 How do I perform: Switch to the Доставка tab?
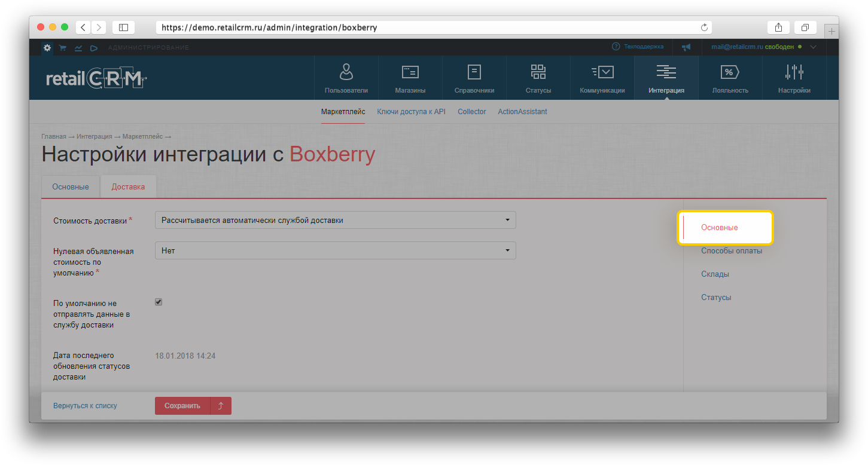pos(128,186)
